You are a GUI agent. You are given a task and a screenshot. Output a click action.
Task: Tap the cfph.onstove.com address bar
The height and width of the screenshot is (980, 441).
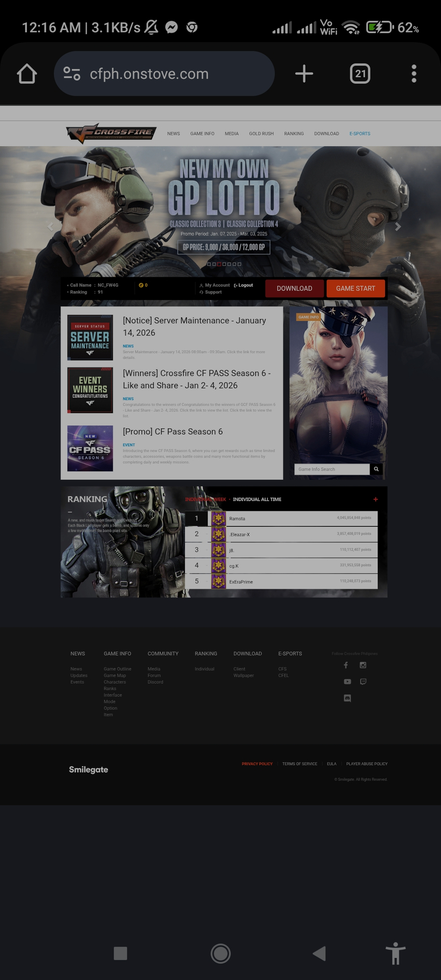[x=164, y=74]
